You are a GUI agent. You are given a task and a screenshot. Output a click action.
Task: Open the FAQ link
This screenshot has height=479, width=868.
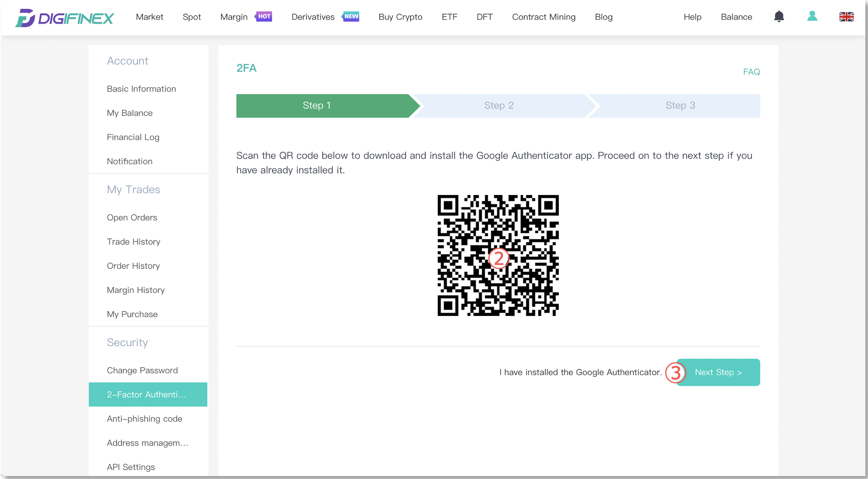(x=751, y=72)
